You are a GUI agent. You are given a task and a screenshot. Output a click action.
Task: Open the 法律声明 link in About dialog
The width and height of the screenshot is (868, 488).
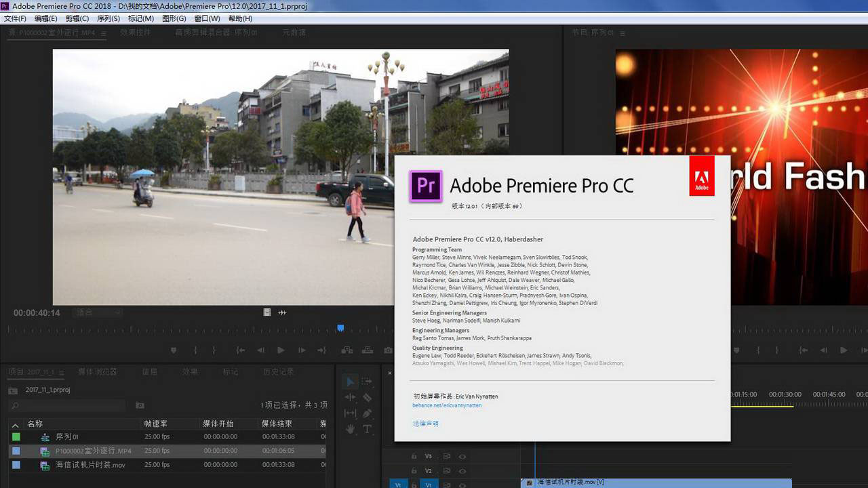click(x=426, y=424)
